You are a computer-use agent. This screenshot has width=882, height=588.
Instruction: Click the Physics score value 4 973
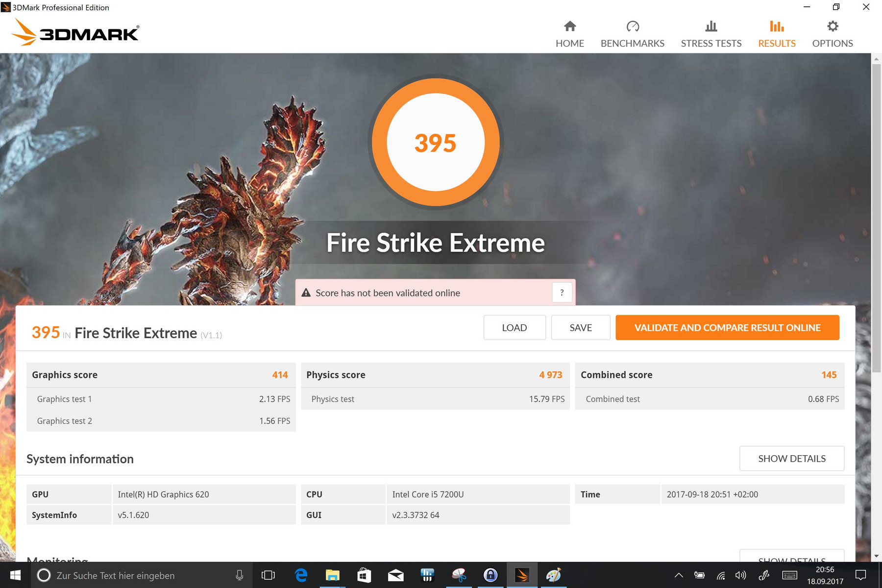tap(550, 375)
